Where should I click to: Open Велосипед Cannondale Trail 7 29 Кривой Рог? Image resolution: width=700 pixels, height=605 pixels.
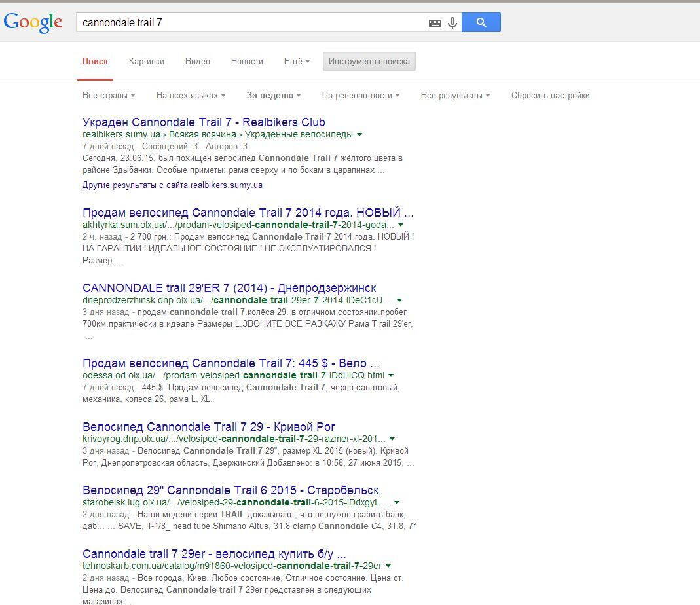point(209,427)
